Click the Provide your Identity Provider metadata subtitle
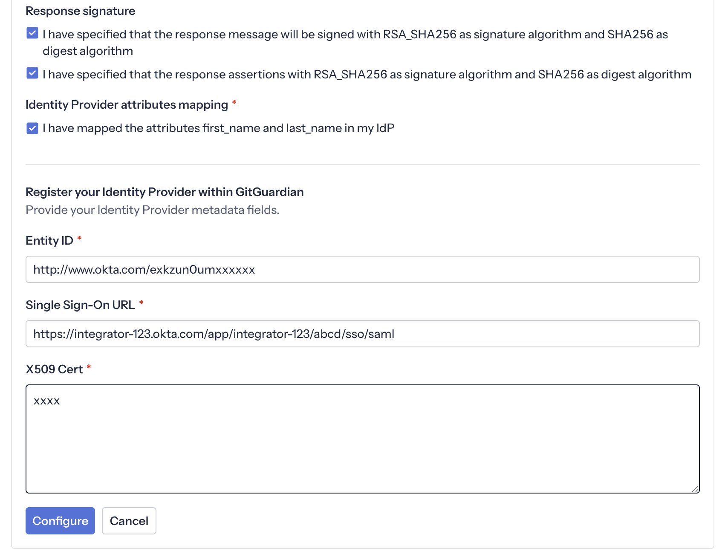 coord(153,210)
